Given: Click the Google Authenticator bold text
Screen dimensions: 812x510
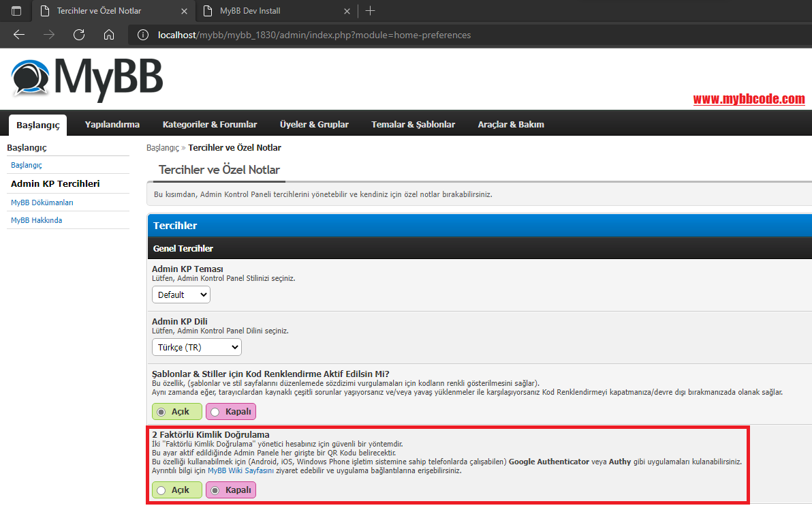Looking at the screenshot, I should [x=549, y=462].
